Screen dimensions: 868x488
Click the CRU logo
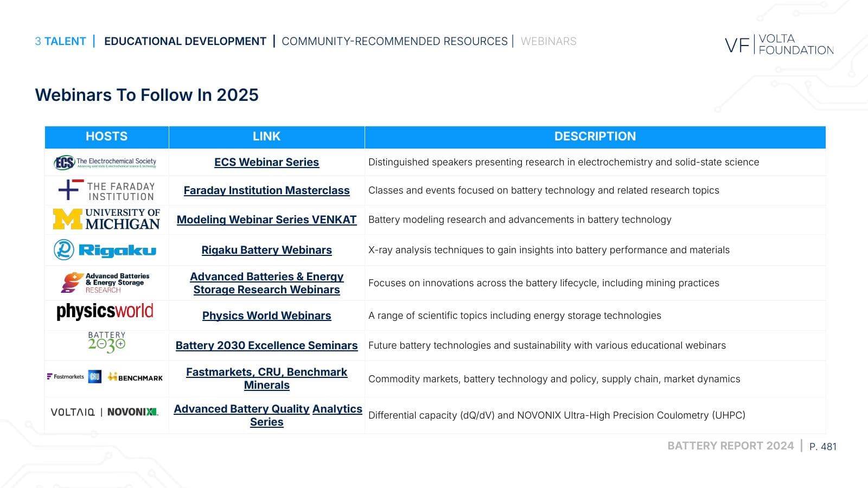tap(95, 377)
